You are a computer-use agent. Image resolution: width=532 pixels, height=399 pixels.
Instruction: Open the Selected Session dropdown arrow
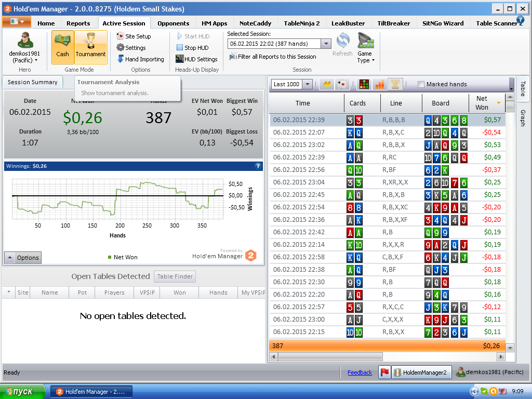(x=326, y=44)
